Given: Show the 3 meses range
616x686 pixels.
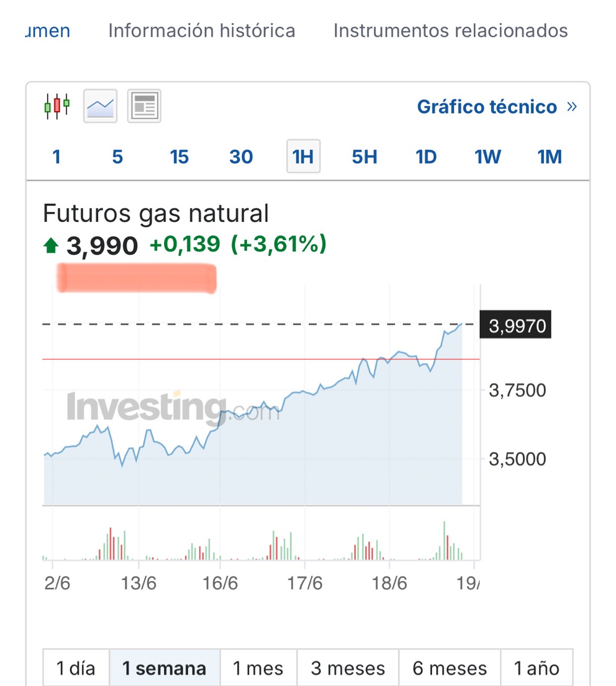Looking at the screenshot, I should pyautogui.click(x=348, y=668).
